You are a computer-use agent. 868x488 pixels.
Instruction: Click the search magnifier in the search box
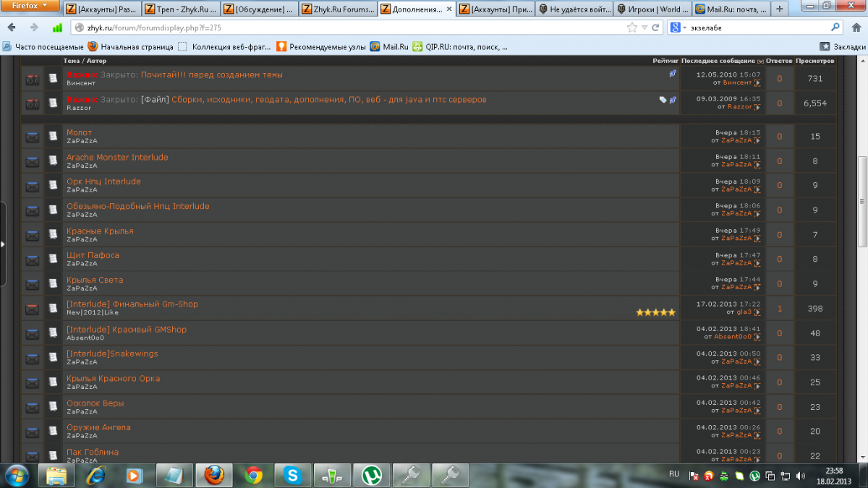[x=835, y=27]
